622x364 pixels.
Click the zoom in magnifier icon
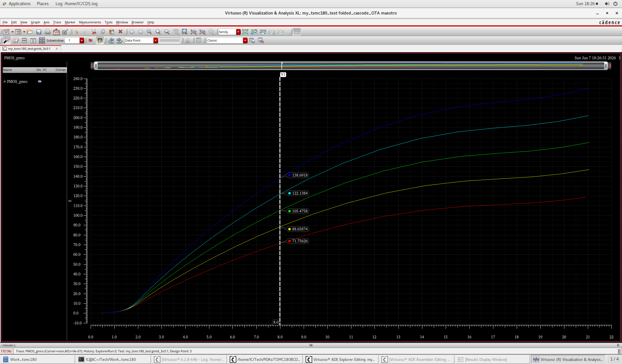coord(158,32)
